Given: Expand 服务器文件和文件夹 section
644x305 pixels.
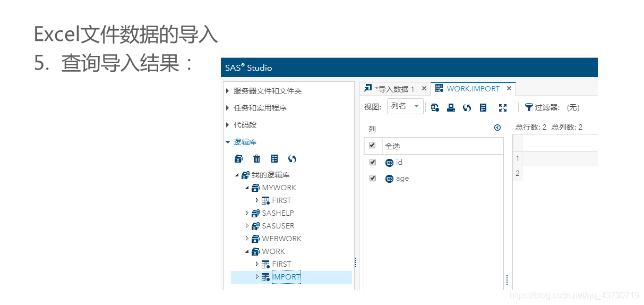Looking at the screenshot, I should (x=228, y=91).
